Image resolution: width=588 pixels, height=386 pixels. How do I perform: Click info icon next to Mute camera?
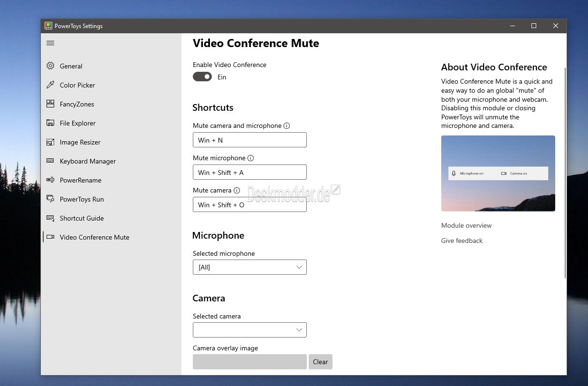(237, 191)
